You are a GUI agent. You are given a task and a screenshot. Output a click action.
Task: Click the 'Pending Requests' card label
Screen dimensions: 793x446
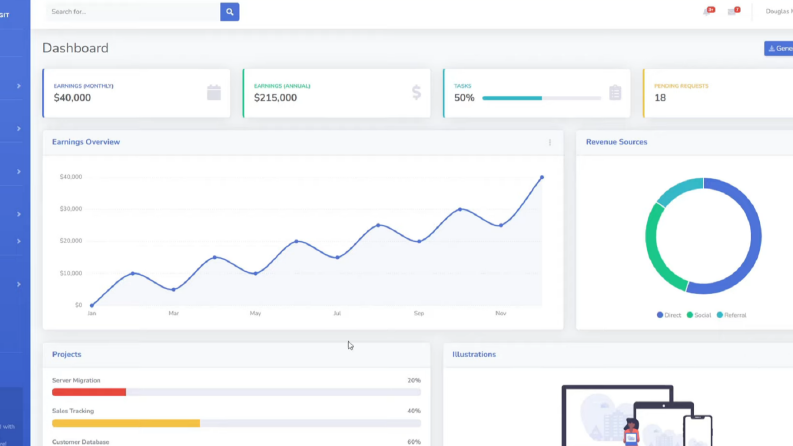681,86
